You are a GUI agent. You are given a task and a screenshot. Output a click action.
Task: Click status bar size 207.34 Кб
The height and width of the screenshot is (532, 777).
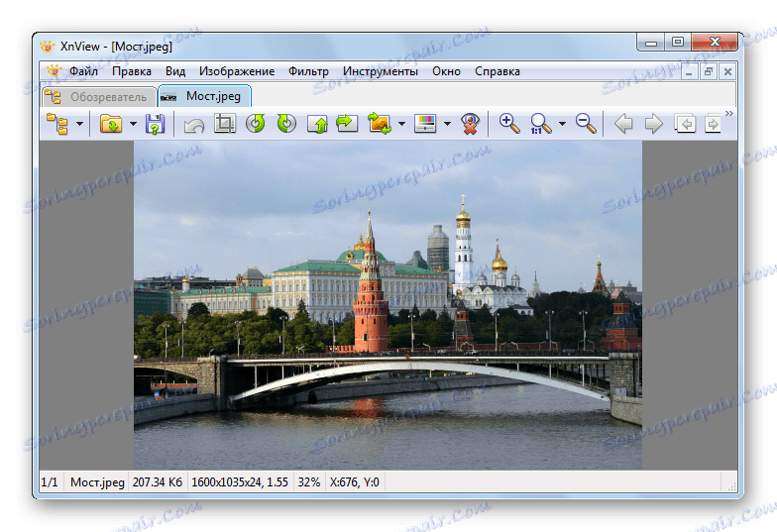158,481
